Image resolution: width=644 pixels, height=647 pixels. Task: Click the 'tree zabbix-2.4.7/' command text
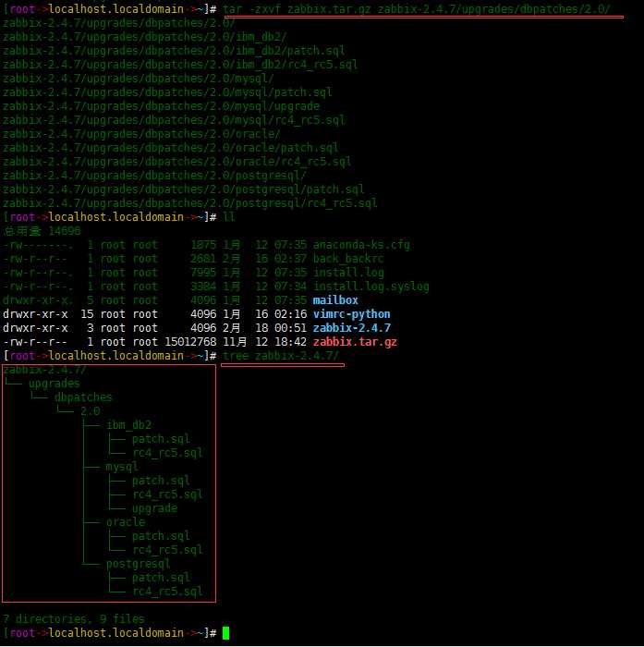tap(281, 356)
